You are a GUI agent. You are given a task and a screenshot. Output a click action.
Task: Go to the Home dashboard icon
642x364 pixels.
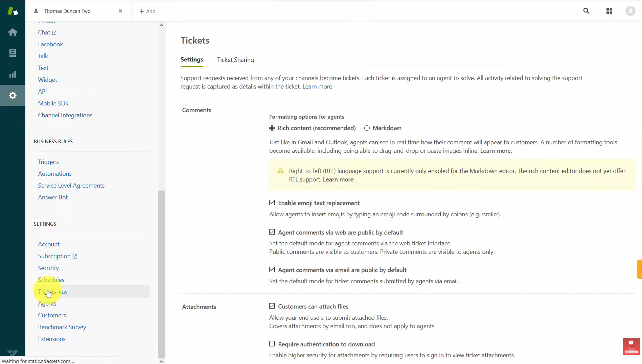[13, 32]
